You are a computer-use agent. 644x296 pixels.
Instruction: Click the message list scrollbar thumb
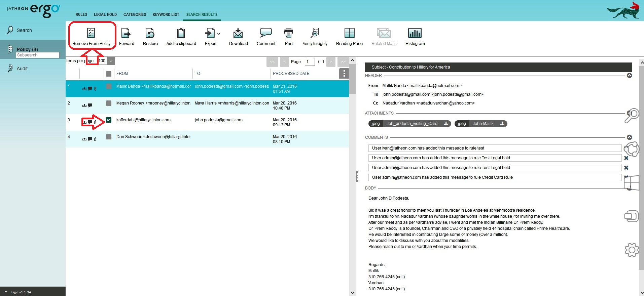click(352, 79)
